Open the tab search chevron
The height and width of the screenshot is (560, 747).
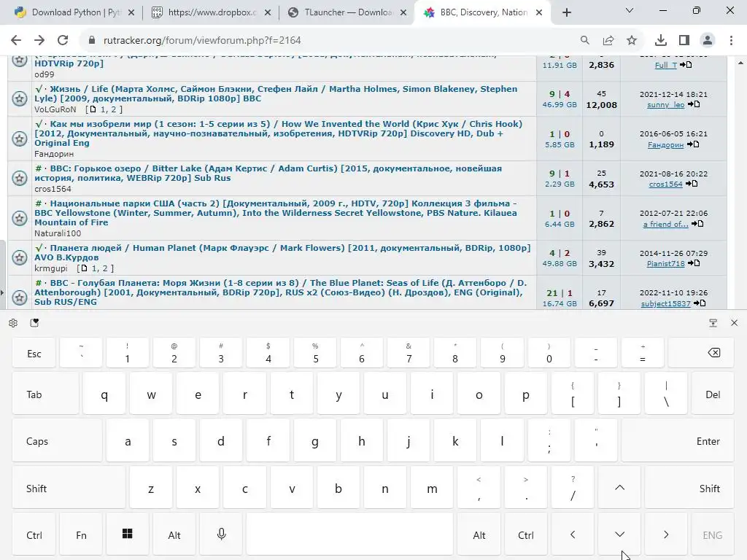[630, 10]
